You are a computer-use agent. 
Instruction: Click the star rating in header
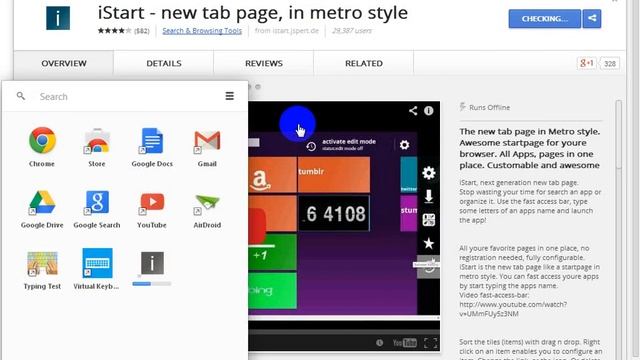coord(114,31)
